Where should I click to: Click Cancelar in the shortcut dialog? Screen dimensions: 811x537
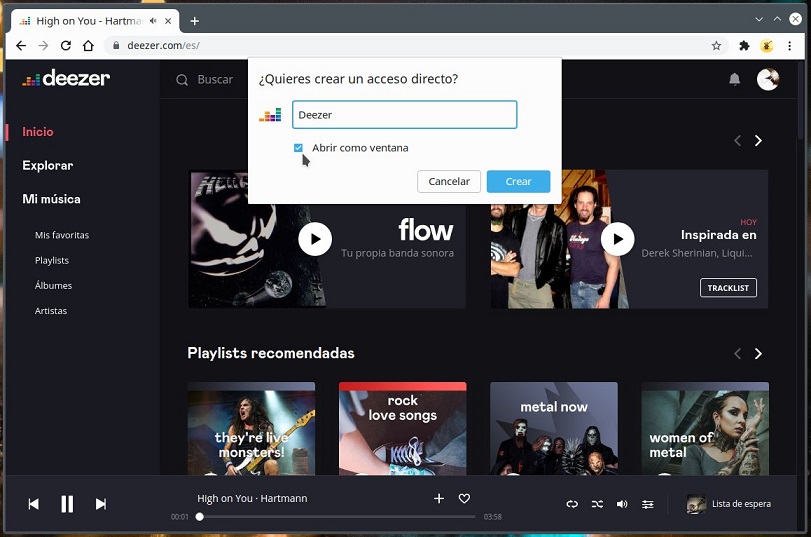click(x=449, y=182)
